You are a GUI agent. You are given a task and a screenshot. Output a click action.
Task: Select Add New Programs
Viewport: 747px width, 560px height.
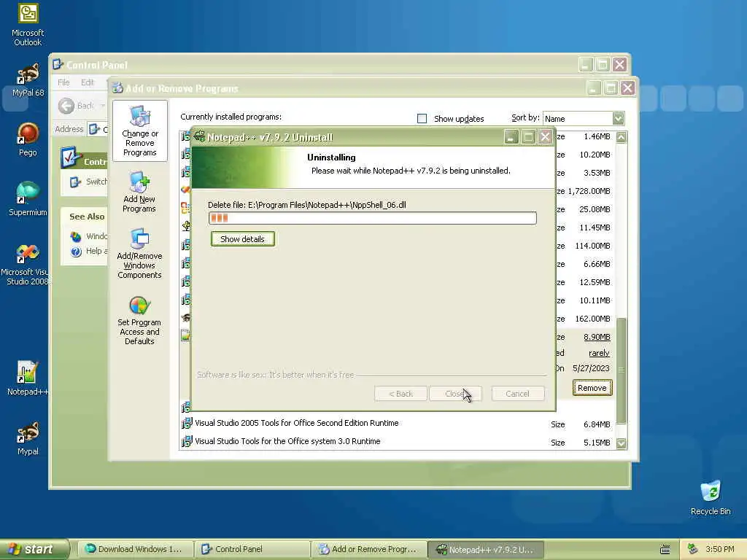click(x=139, y=192)
